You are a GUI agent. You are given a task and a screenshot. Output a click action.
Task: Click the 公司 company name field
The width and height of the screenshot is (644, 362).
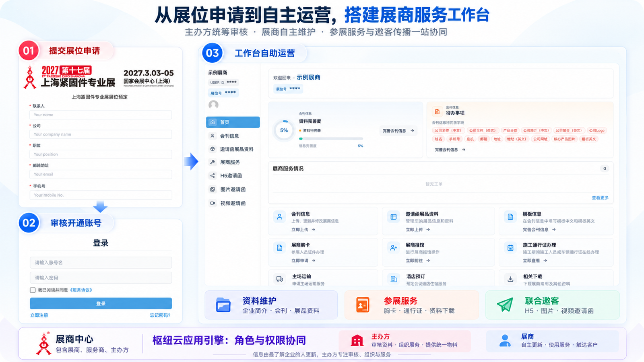(x=101, y=134)
